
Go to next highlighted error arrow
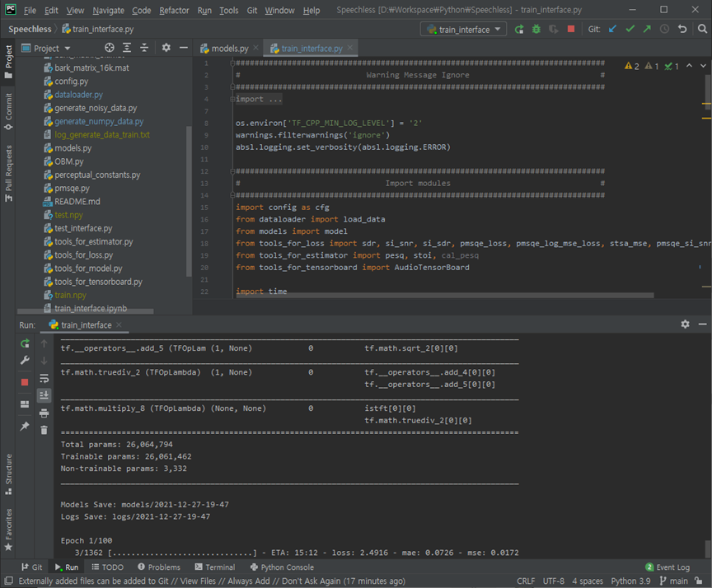(x=704, y=66)
